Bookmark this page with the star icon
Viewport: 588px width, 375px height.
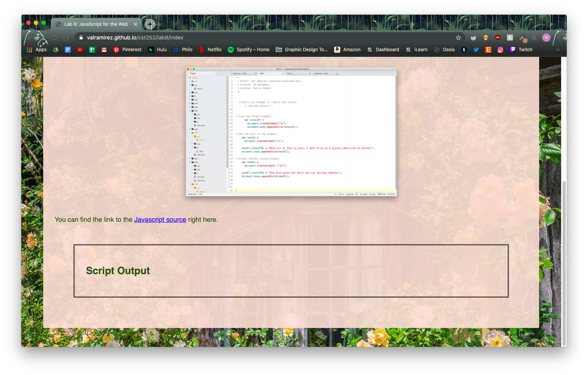click(458, 38)
